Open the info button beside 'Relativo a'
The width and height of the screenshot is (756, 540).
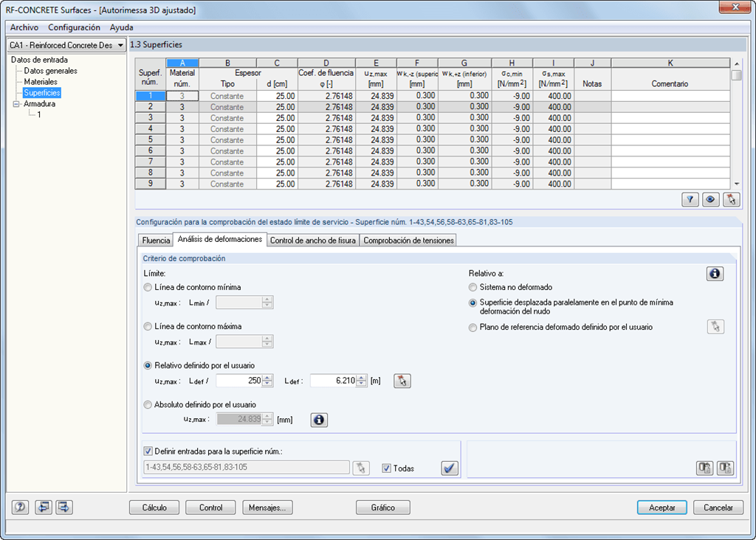(x=715, y=274)
